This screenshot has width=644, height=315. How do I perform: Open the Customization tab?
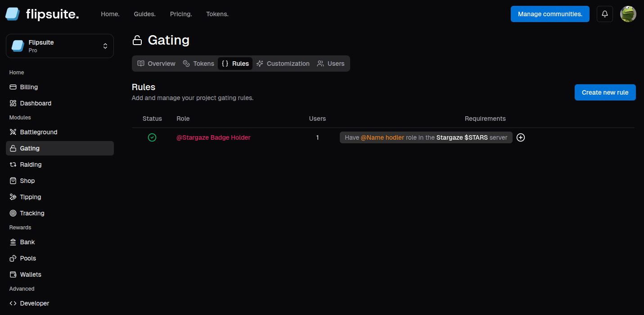click(x=283, y=64)
